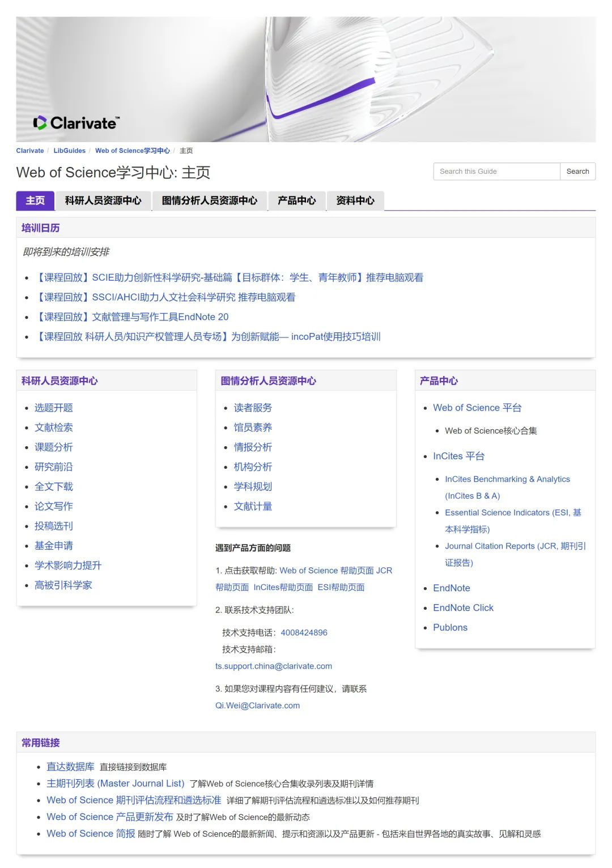The width and height of the screenshot is (612, 868).
Task: Open incoPat使用技巧培训 replay link
Action: [x=207, y=337]
